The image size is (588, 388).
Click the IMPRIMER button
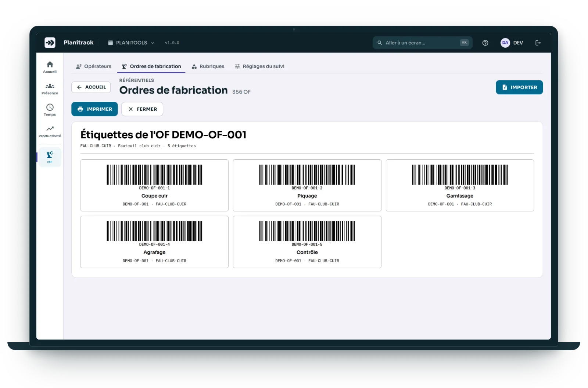tap(94, 109)
